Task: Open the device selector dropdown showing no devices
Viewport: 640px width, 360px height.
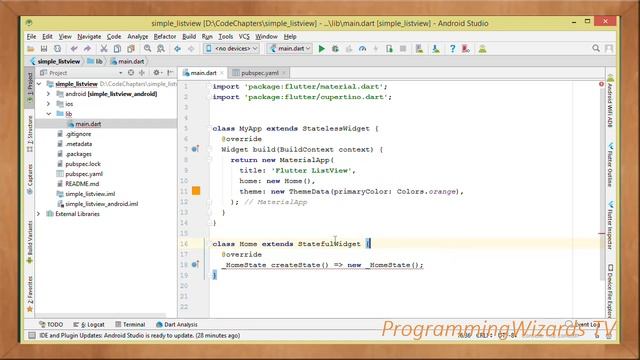Action: coord(231,49)
